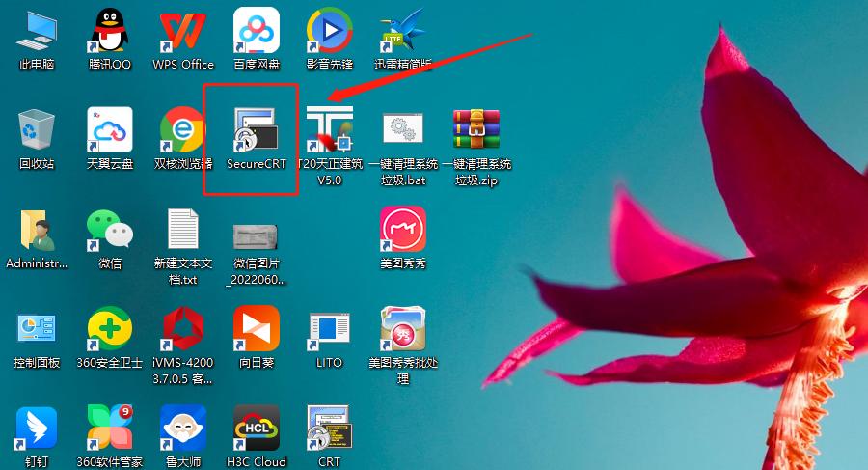Open the 回收站 recycle bin
The image size is (868, 470).
37,129
